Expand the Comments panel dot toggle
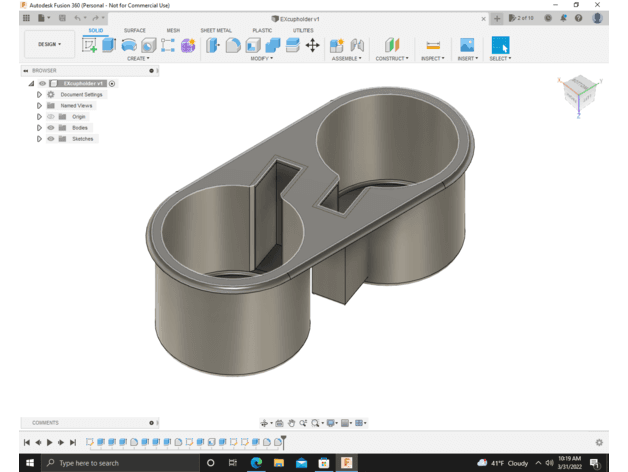This screenshot has width=628, height=472. pyautogui.click(x=151, y=423)
